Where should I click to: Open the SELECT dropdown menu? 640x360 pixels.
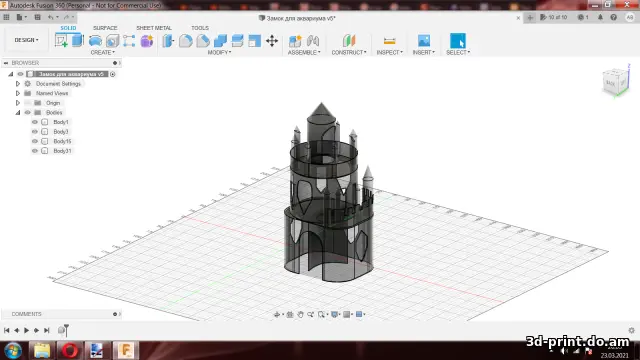[458, 53]
